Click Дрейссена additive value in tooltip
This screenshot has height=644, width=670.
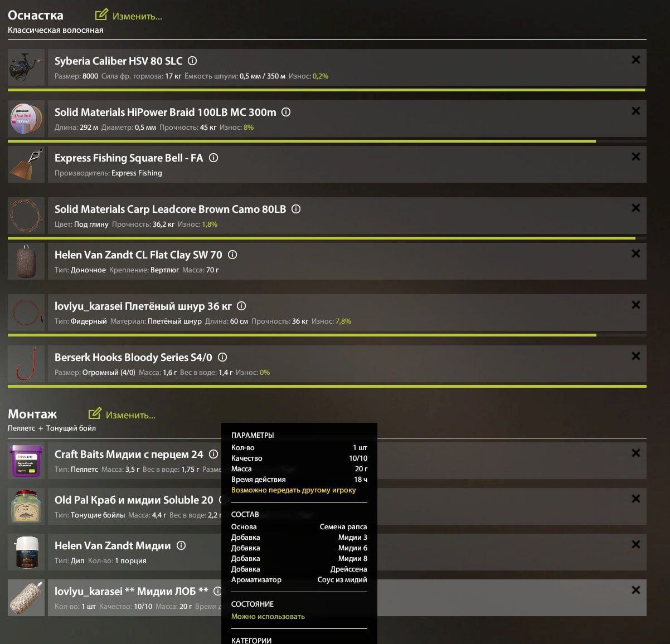(348, 569)
